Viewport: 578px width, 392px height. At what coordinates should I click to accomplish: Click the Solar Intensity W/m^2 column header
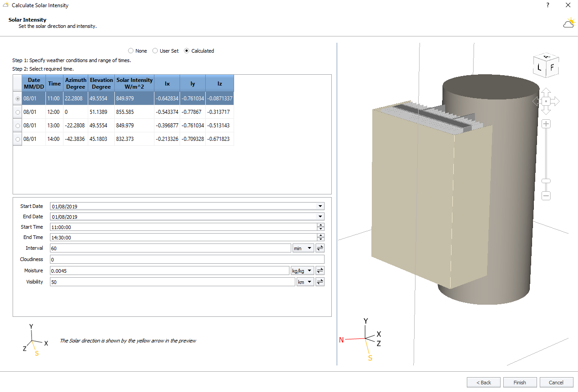tap(134, 83)
